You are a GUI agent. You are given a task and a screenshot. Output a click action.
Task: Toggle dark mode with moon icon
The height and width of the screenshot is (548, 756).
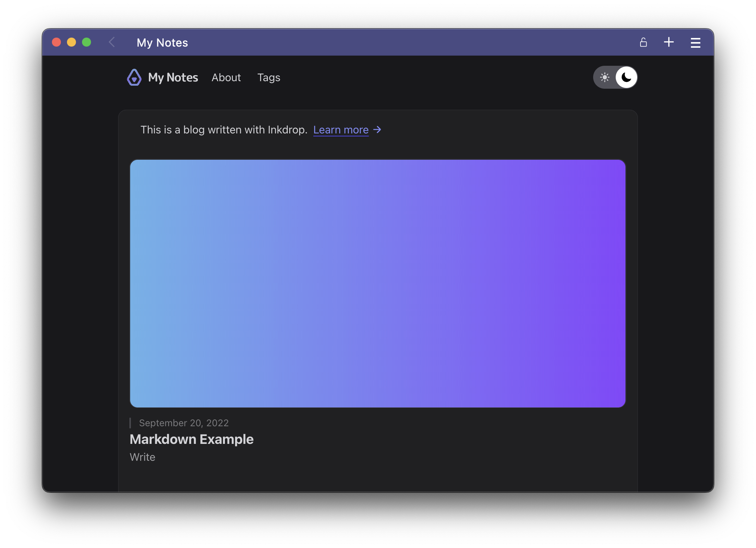pos(626,77)
